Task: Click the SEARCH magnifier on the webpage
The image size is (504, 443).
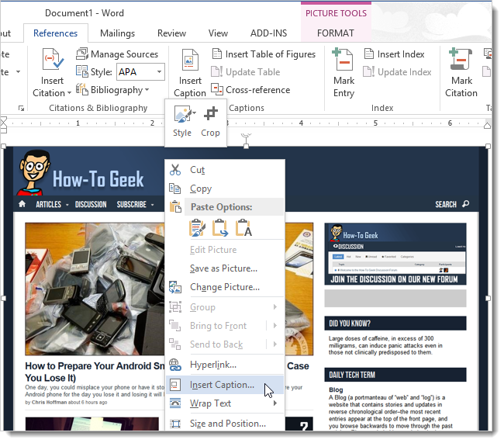Action: click(465, 204)
